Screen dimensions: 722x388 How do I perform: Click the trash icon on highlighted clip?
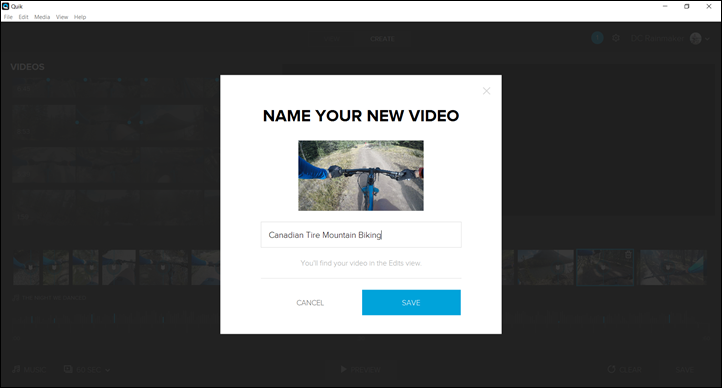coord(628,255)
